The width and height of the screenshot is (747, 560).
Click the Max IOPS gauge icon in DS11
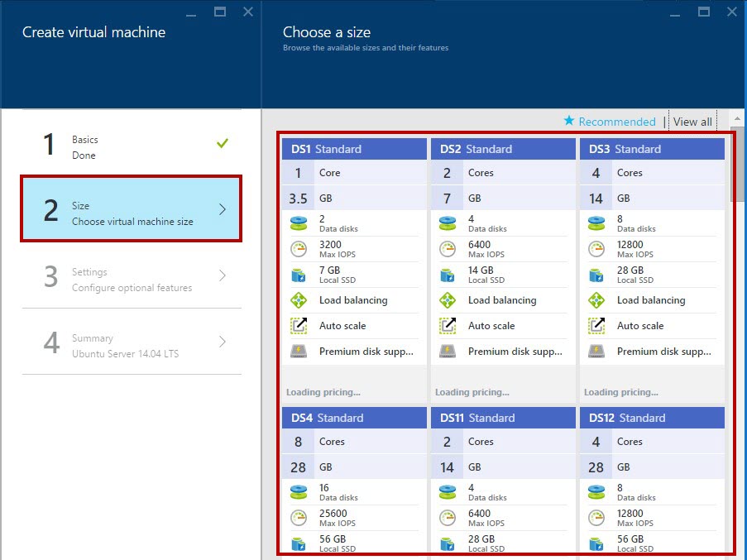pyautogui.click(x=448, y=518)
